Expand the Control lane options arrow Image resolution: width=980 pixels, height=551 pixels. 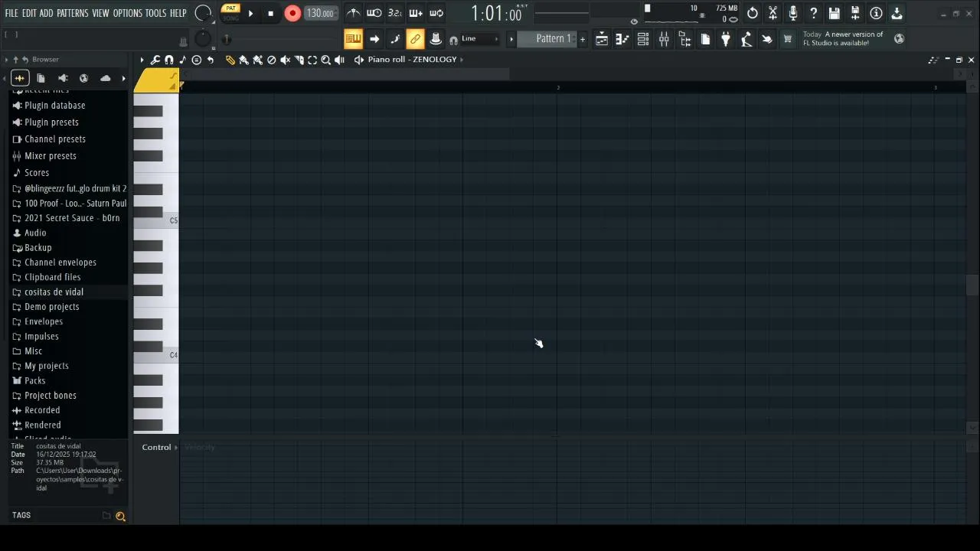point(176,448)
